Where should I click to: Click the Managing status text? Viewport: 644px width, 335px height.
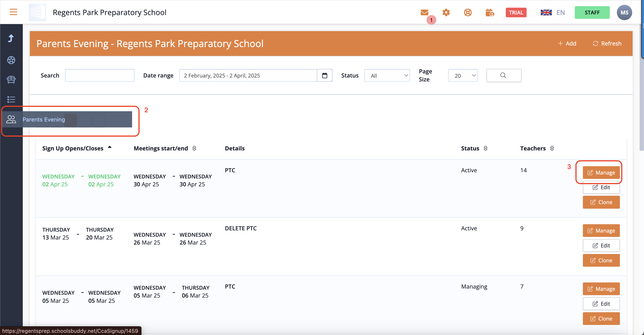[x=474, y=287]
